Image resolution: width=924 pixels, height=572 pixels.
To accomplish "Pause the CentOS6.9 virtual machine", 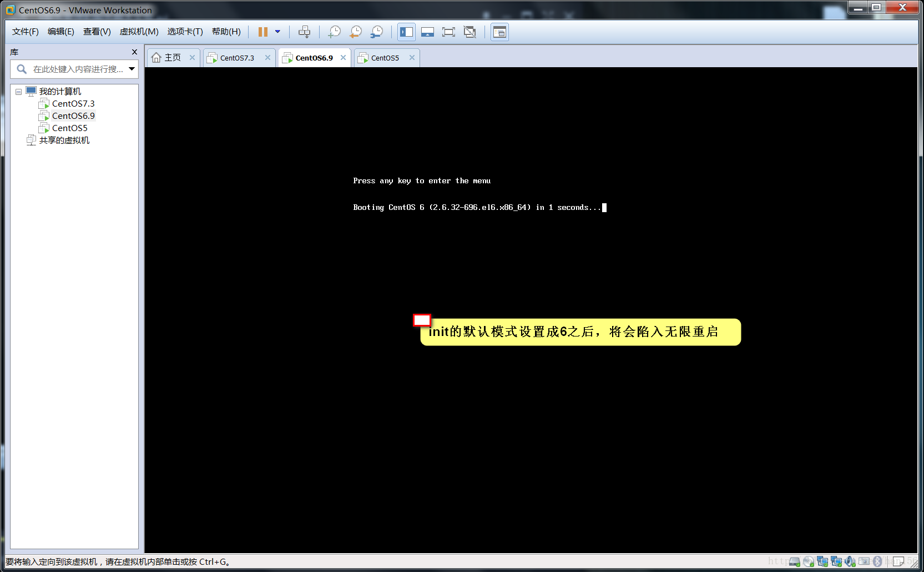I will coord(263,32).
